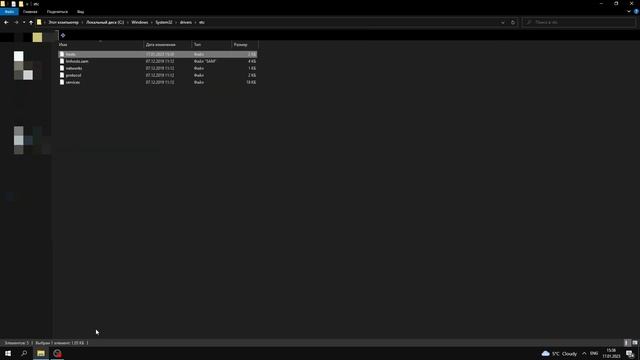
Task: Open the Cloudy weather widget
Action: click(559, 353)
